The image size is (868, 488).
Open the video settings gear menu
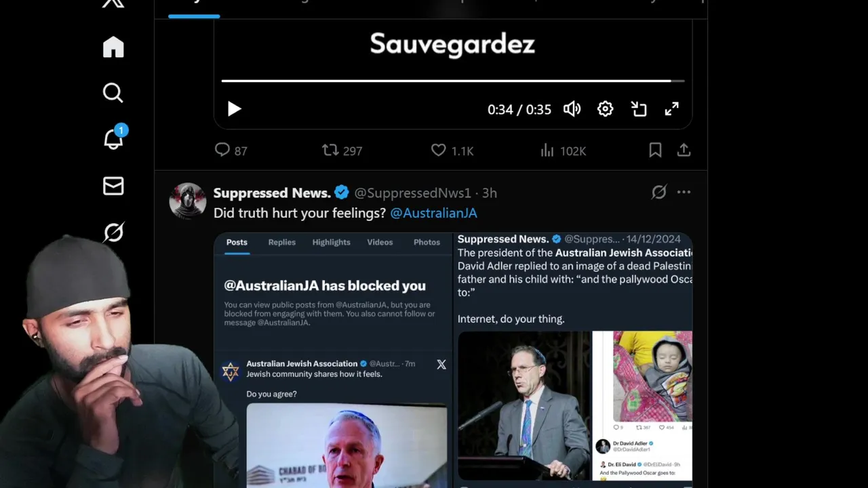coord(605,109)
